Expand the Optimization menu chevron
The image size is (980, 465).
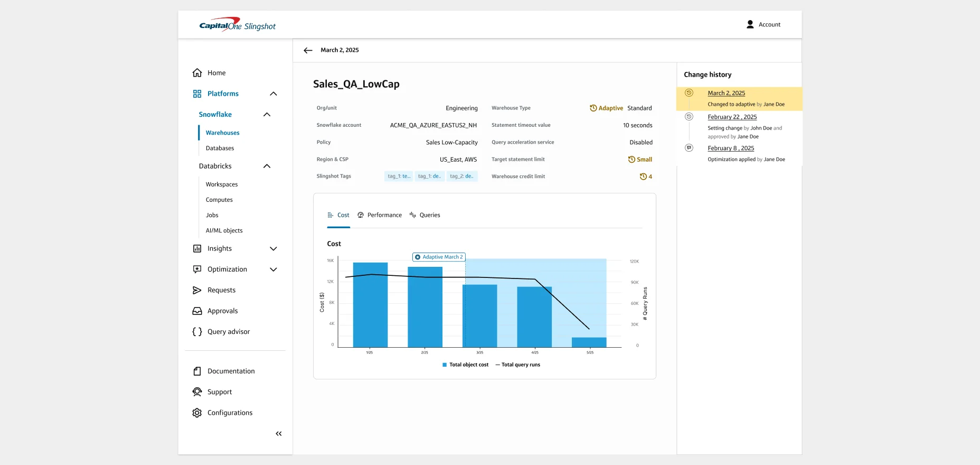274,269
